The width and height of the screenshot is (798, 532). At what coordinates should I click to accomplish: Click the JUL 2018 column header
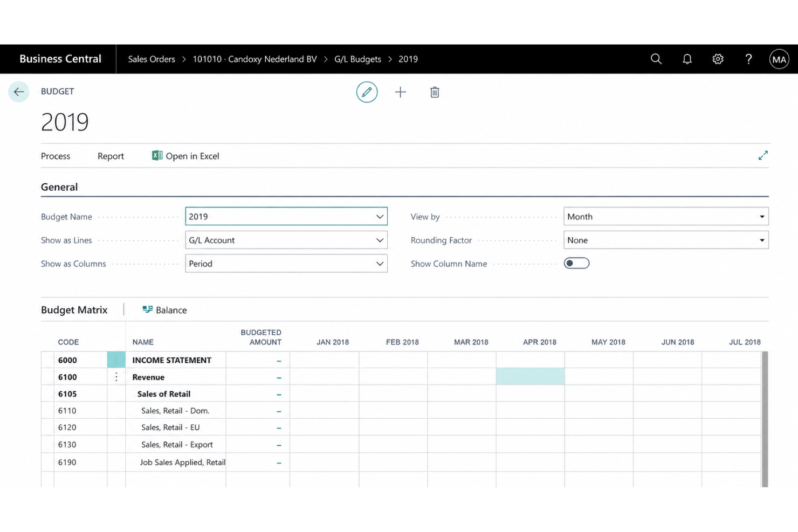tap(745, 342)
